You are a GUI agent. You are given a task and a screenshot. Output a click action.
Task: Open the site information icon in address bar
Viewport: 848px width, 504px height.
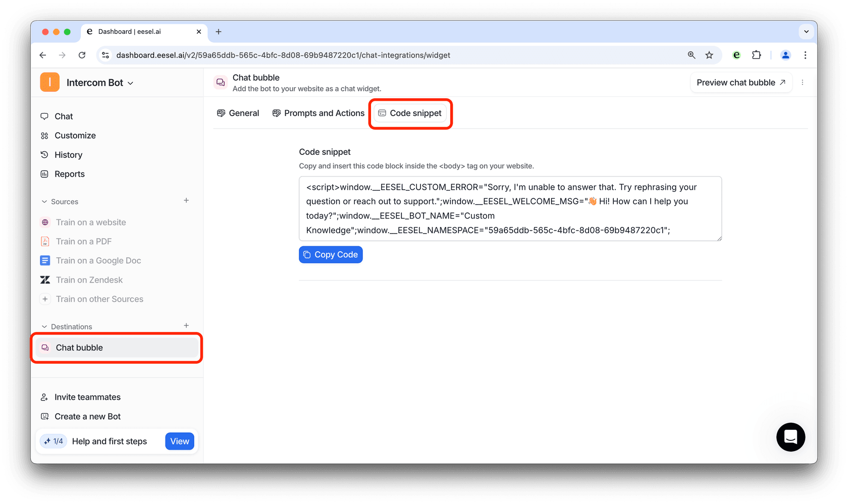tap(105, 55)
